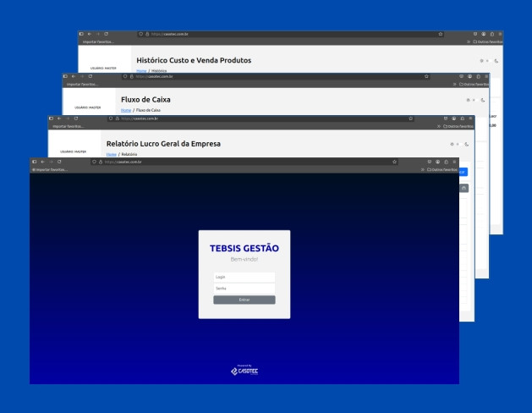Toggle dark mode moon icon on Histórico page
This screenshot has width=532, height=413.
tap(497, 61)
